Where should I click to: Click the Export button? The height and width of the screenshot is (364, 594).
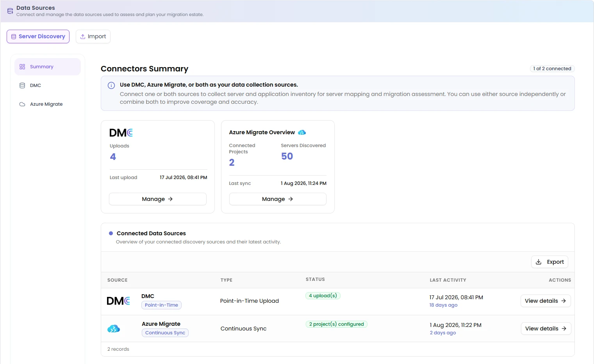549,262
